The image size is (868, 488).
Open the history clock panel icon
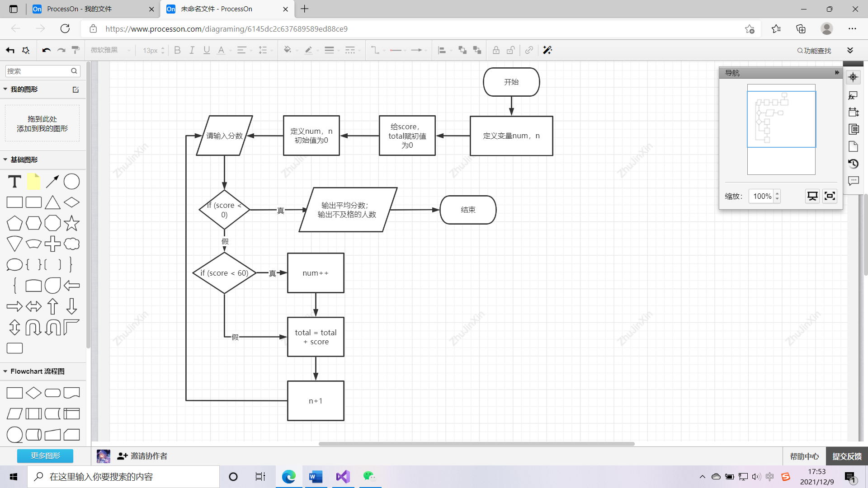[x=853, y=164]
